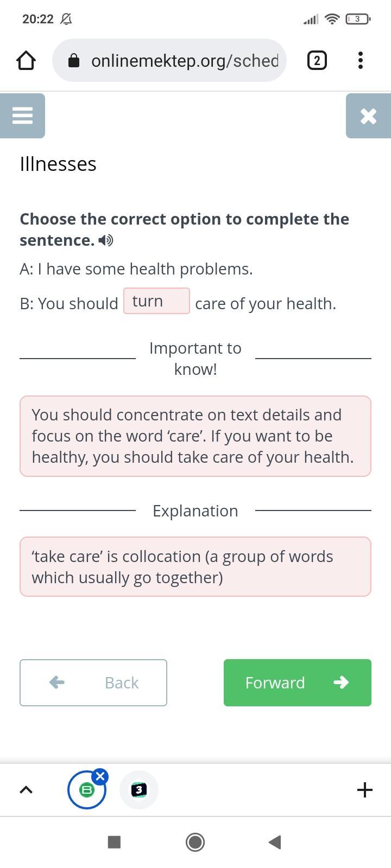Tap the site security lock icon
Viewport: 391px width, 868px height.
[74, 61]
